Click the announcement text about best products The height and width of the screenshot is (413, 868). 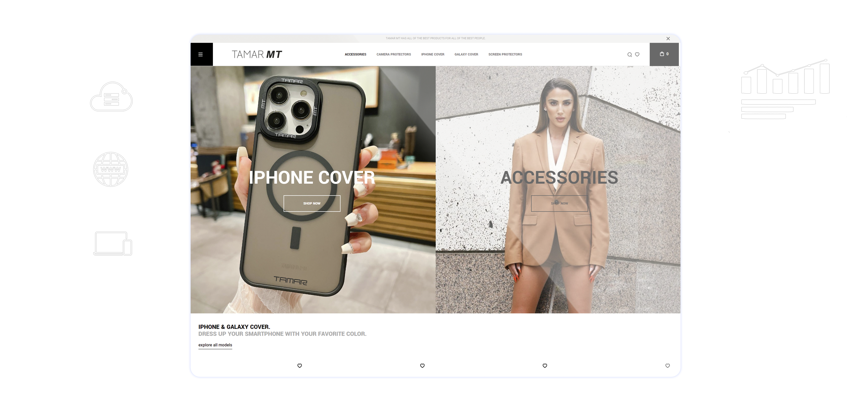435,38
